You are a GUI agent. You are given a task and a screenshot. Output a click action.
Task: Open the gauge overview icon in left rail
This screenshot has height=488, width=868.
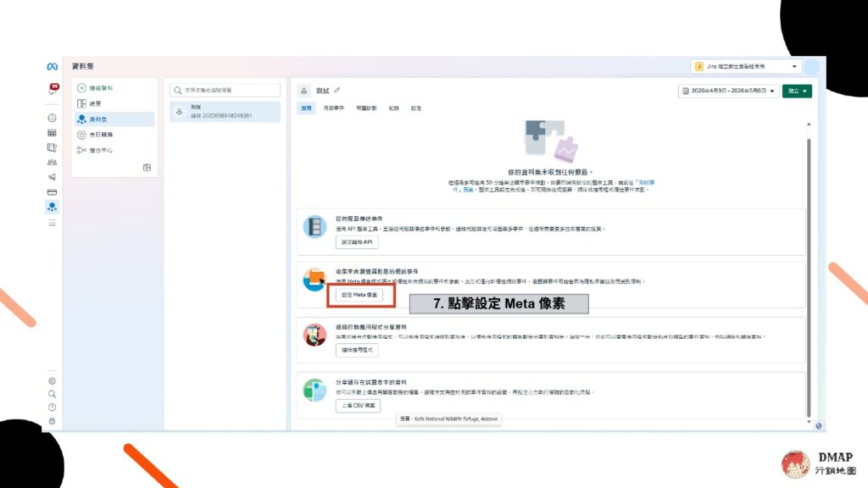coord(52,118)
